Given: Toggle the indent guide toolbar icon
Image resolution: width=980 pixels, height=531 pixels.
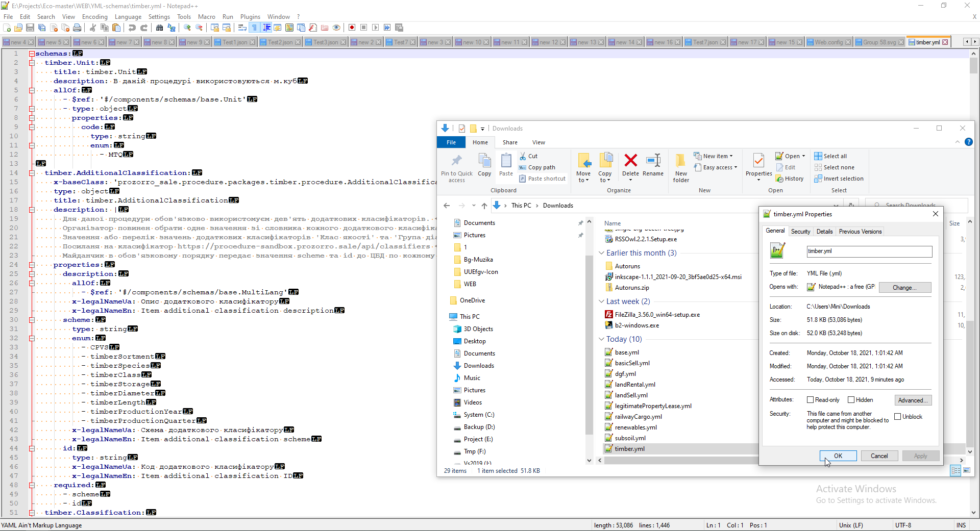Looking at the screenshot, I should pos(266,28).
